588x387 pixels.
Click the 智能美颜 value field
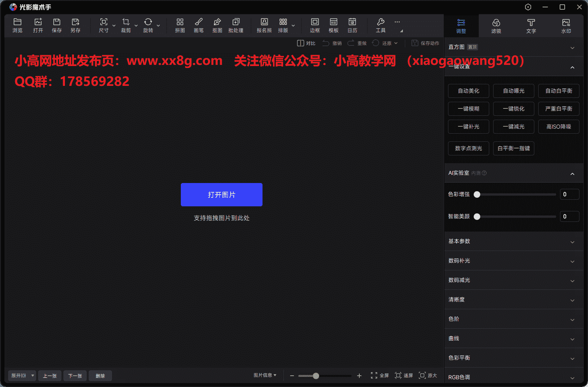coord(570,216)
